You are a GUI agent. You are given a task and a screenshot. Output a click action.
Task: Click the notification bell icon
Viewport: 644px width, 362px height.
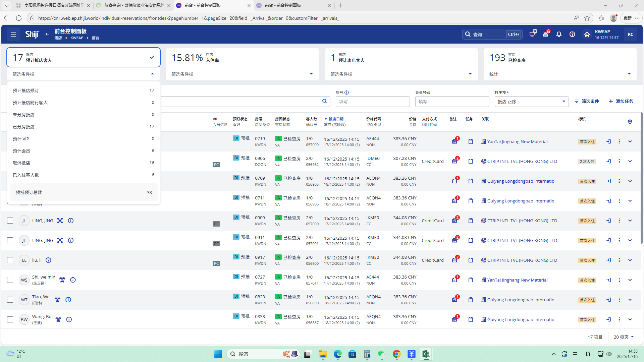click(x=559, y=34)
